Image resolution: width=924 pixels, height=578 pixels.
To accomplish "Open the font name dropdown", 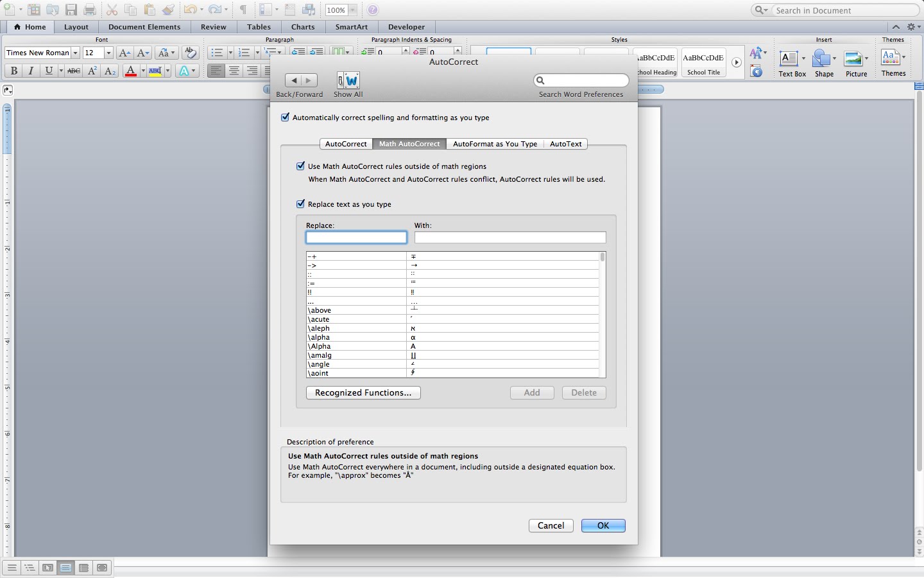I will click(75, 53).
